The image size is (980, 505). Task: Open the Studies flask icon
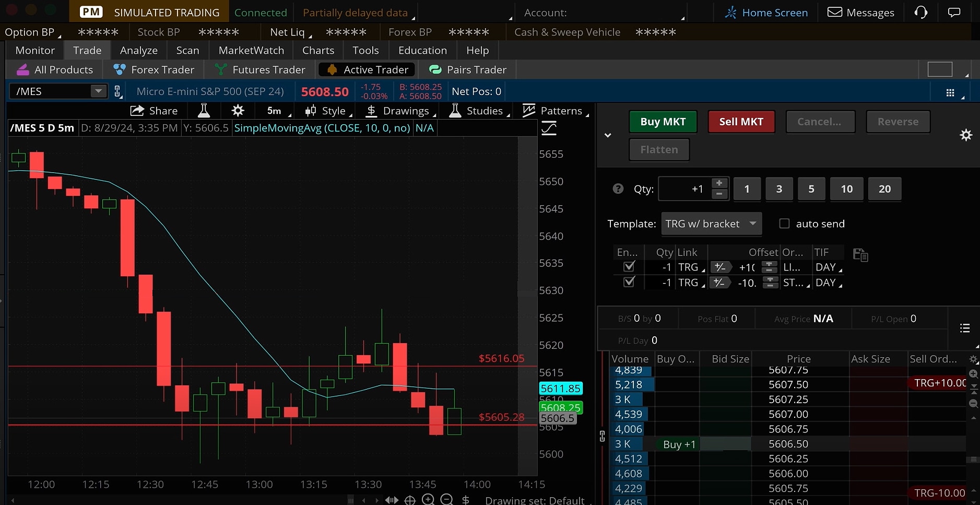[454, 110]
